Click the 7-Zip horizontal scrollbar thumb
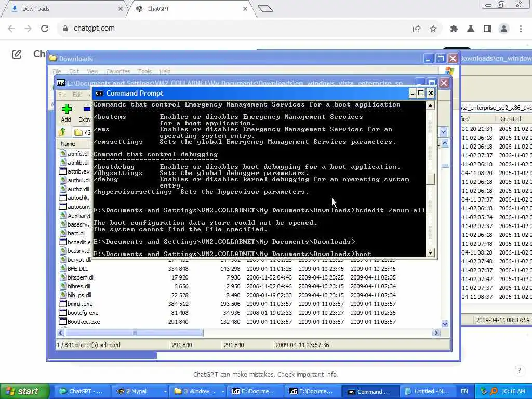This screenshot has height=399, width=532. (x=135, y=333)
